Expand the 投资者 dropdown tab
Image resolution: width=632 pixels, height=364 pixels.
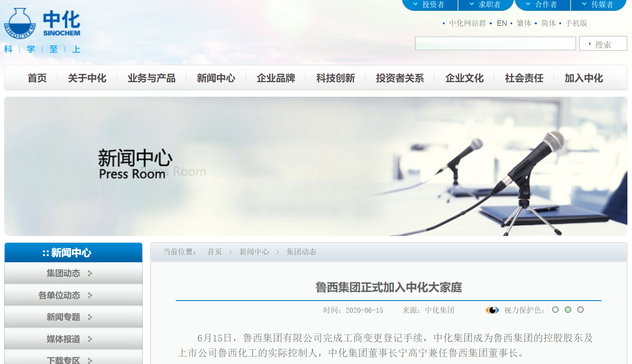(430, 5)
